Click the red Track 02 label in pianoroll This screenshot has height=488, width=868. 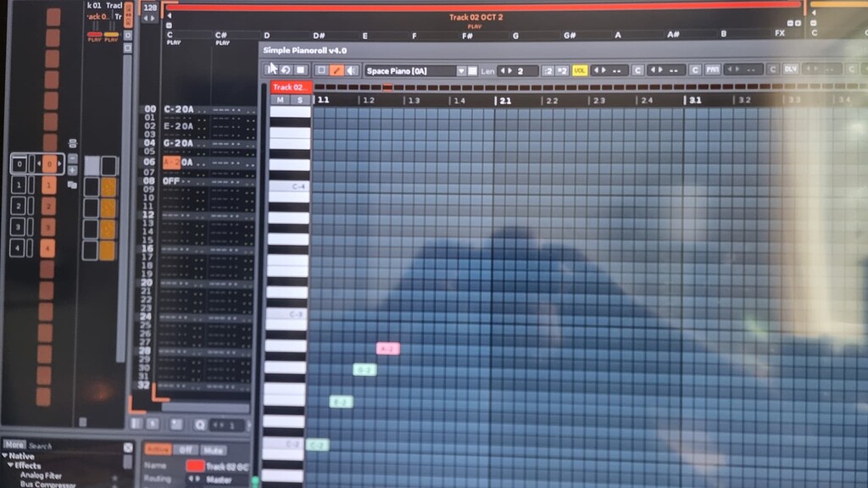(x=292, y=87)
